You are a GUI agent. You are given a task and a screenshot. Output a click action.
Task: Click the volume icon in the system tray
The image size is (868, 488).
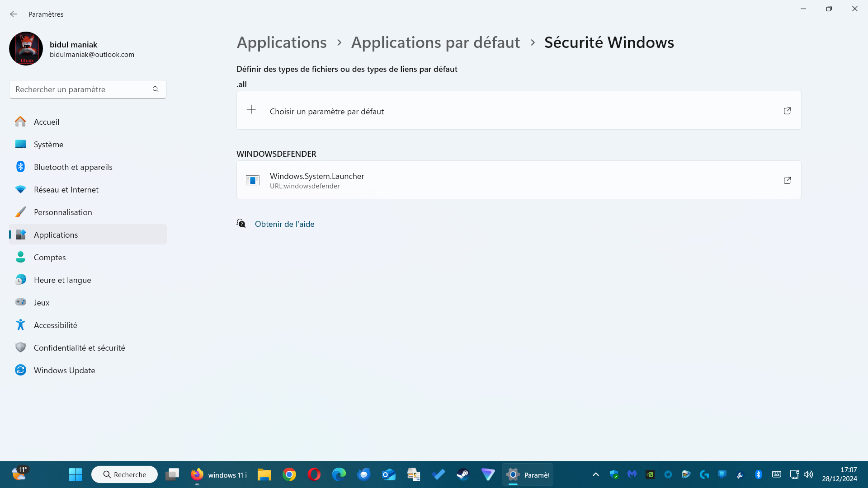[x=808, y=474]
